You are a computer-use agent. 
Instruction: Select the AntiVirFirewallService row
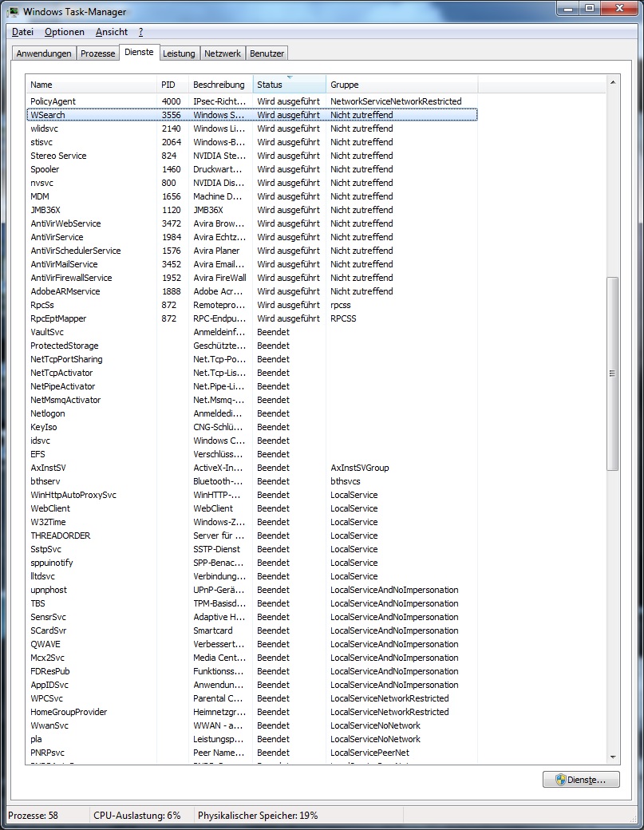(x=252, y=278)
